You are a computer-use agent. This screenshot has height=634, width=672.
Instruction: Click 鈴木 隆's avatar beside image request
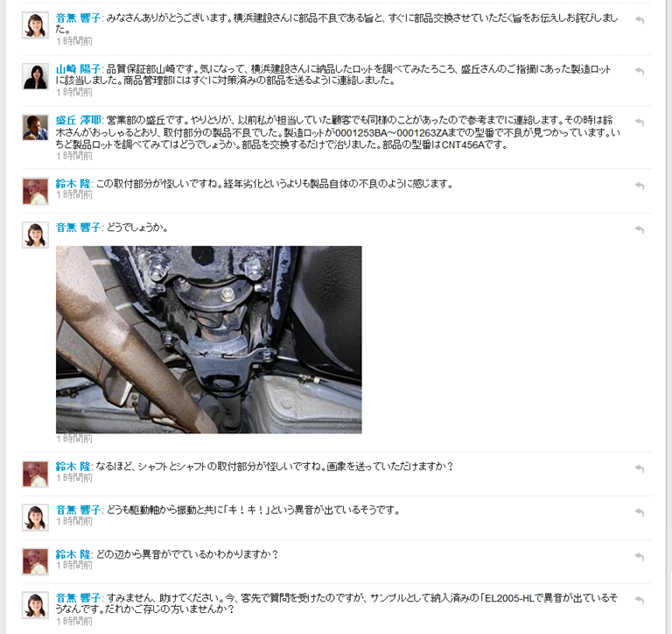[35, 474]
